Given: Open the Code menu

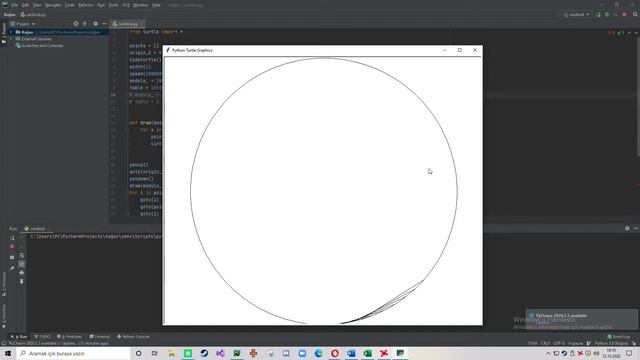Looking at the screenshot, I should (x=70, y=5).
